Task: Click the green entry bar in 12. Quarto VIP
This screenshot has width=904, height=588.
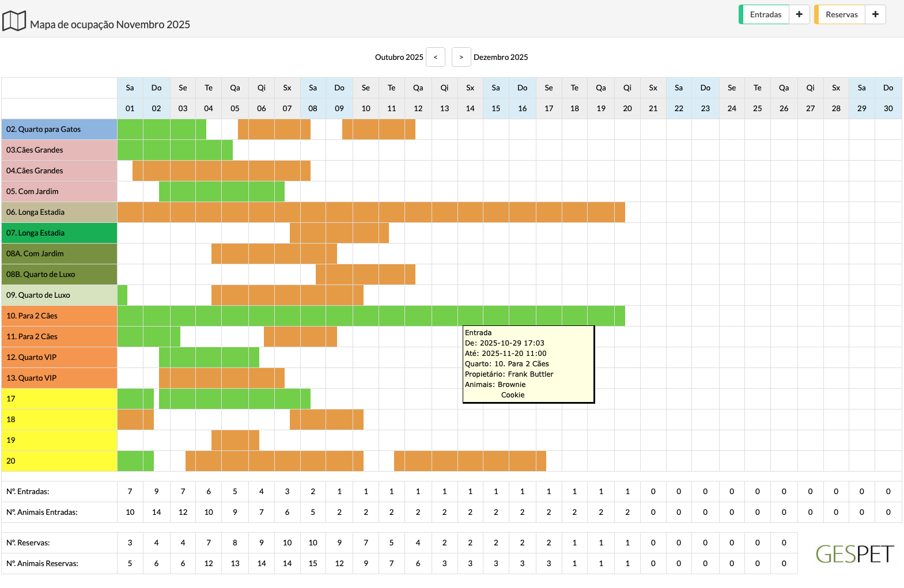Action: pos(209,358)
